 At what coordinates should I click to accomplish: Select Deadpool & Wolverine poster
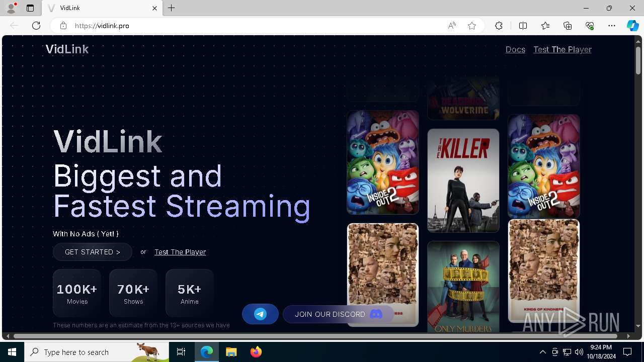pyautogui.click(x=463, y=98)
